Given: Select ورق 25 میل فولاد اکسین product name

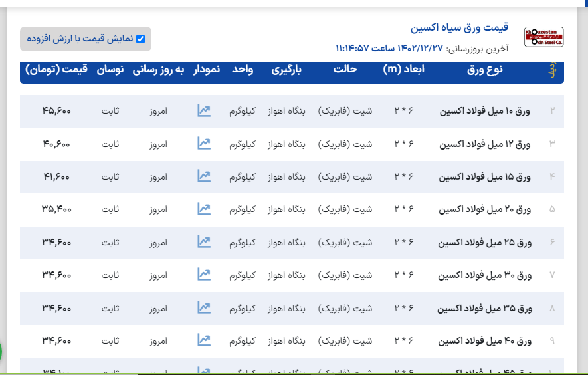Looking at the screenshot, I should pos(485,243).
